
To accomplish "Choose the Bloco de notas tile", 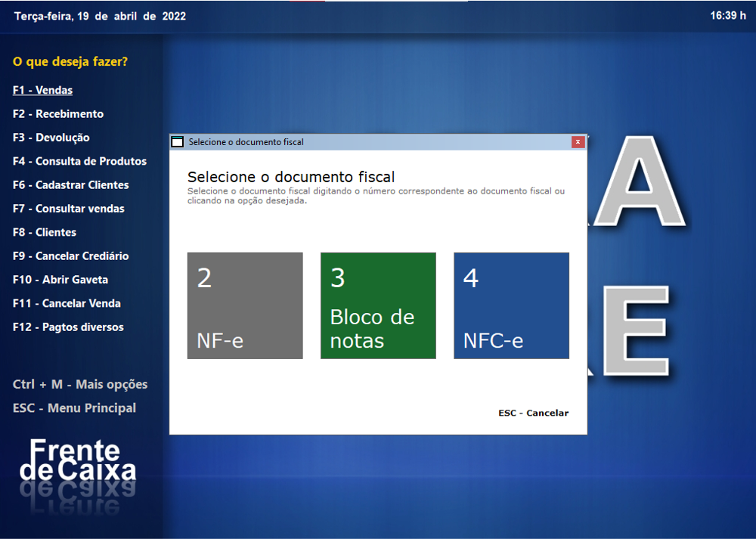I will pos(378,305).
